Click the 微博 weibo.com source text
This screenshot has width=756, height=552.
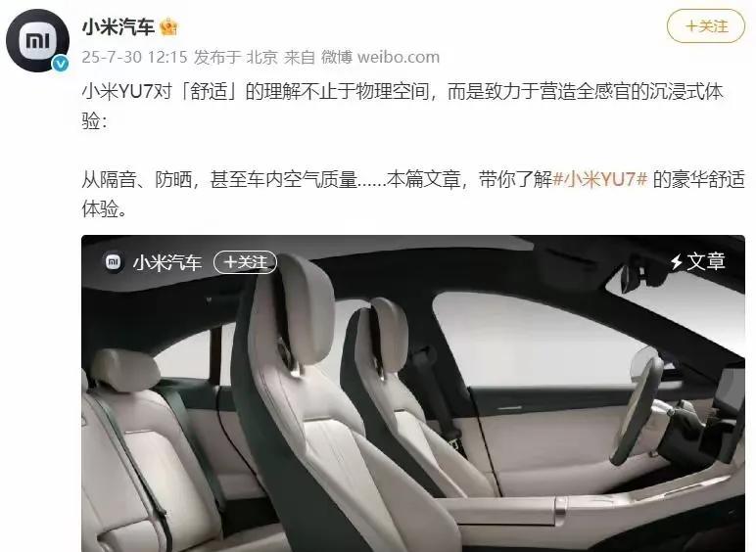tap(380, 58)
